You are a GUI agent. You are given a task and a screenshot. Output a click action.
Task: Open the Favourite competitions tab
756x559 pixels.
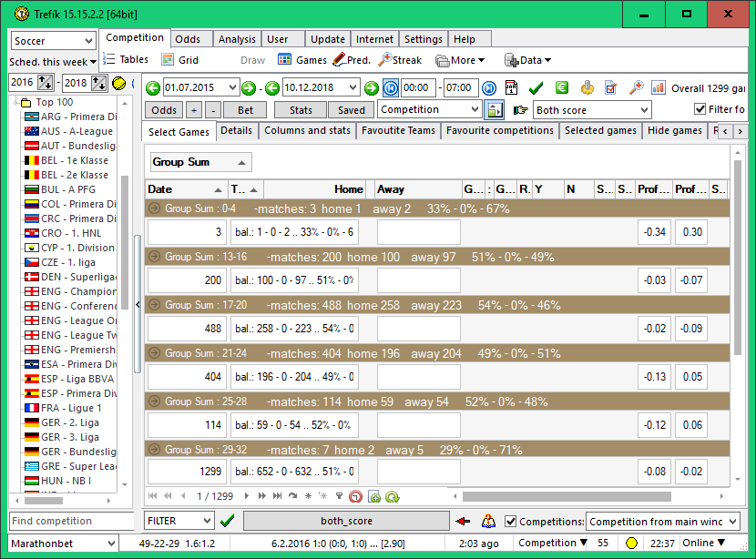click(x=499, y=131)
